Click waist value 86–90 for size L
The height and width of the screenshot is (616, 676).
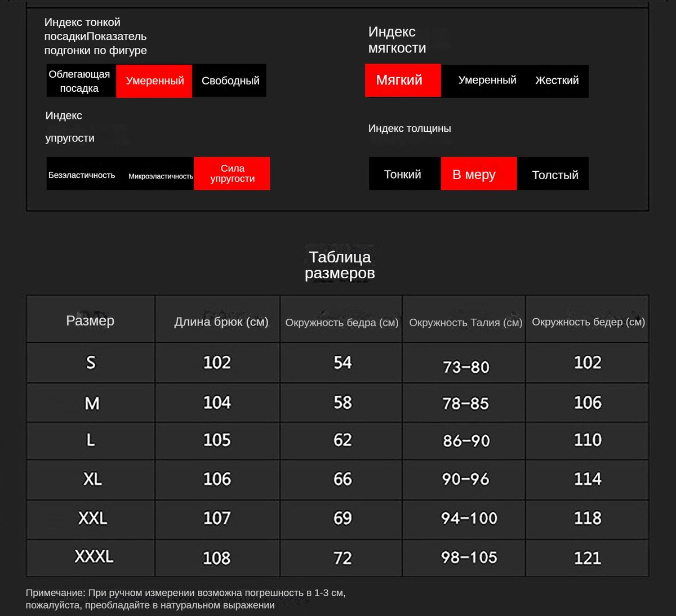466,440
